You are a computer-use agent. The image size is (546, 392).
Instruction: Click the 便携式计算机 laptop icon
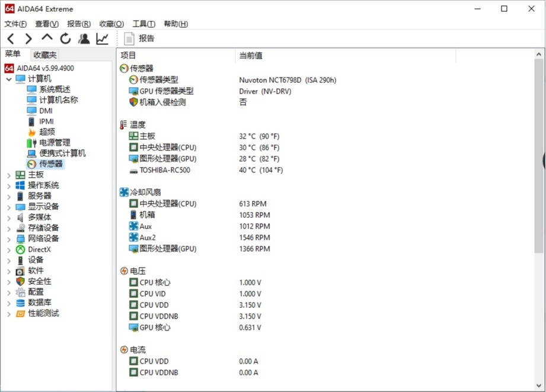coord(31,153)
